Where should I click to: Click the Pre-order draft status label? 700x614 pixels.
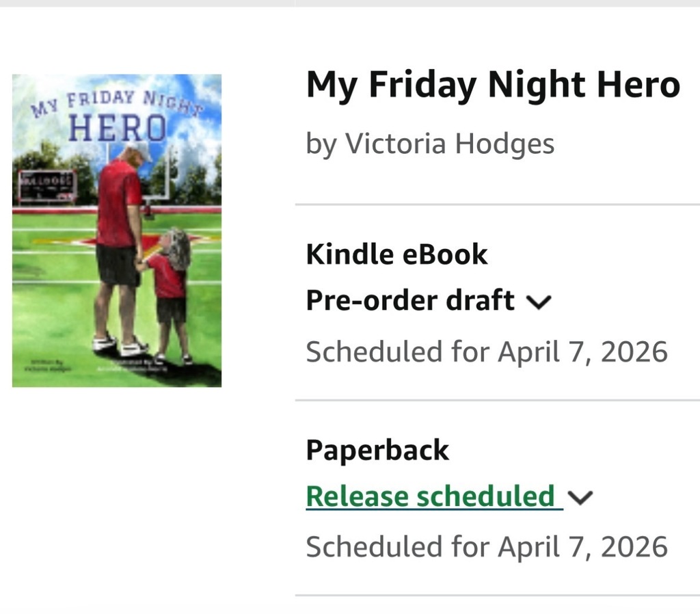(x=409, y=299)
